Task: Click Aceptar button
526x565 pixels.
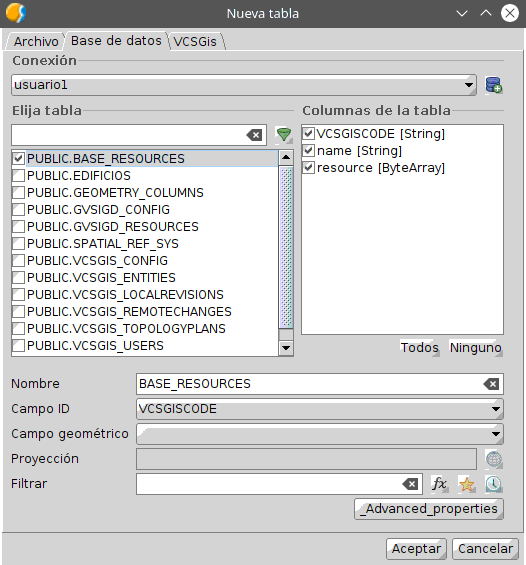Action: (416, 549)
